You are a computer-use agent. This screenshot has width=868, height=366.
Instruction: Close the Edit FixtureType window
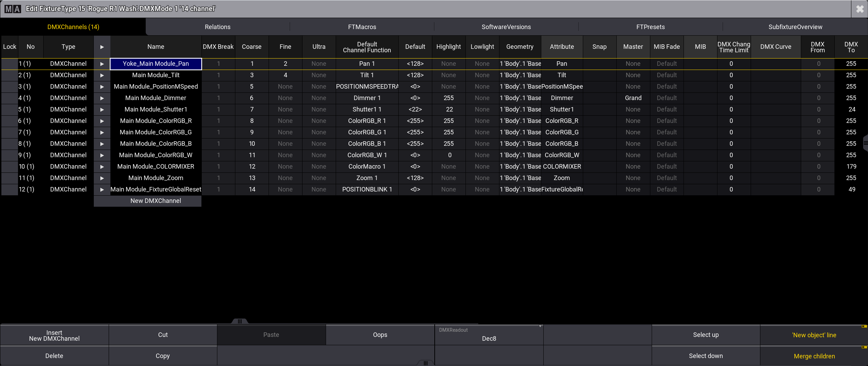coord(860,9)
